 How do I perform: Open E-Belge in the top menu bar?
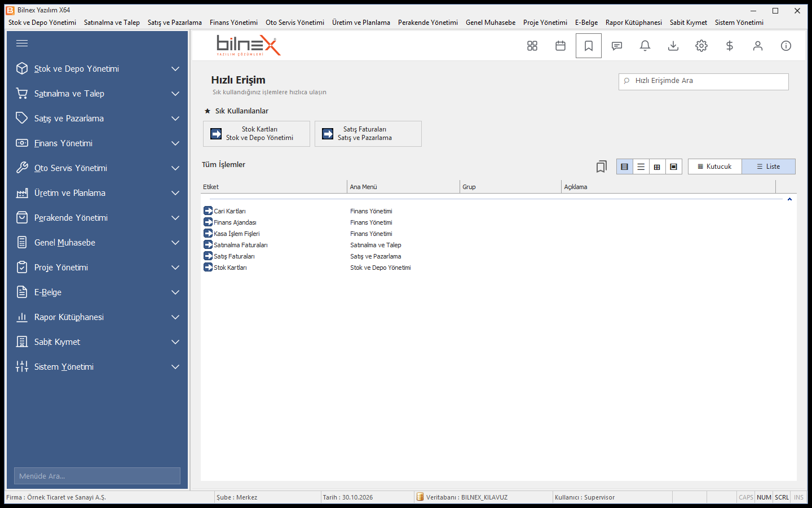click(586, 23)
